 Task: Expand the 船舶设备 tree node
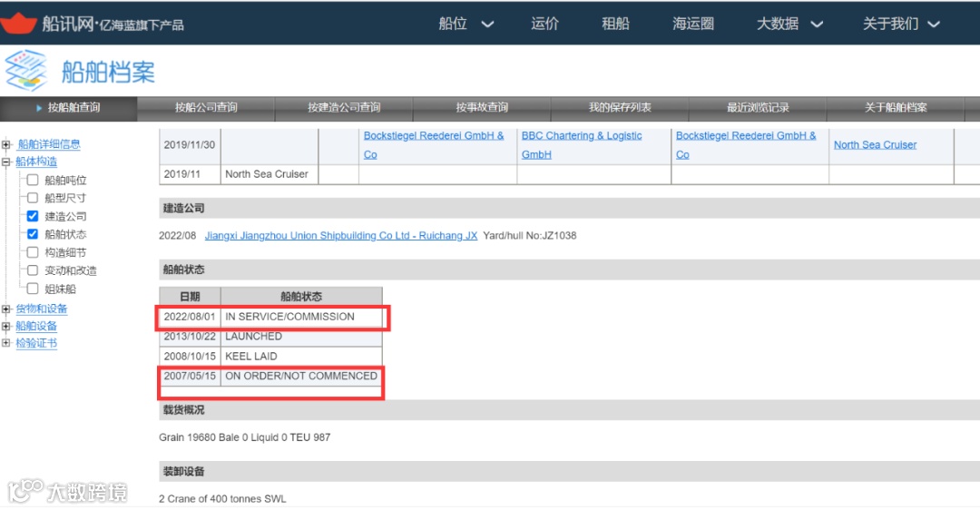6,327
